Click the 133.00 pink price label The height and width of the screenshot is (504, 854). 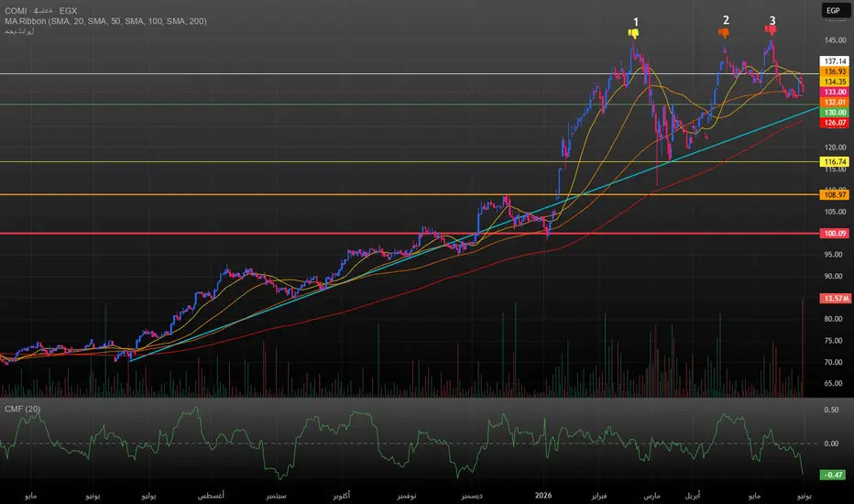835,92
